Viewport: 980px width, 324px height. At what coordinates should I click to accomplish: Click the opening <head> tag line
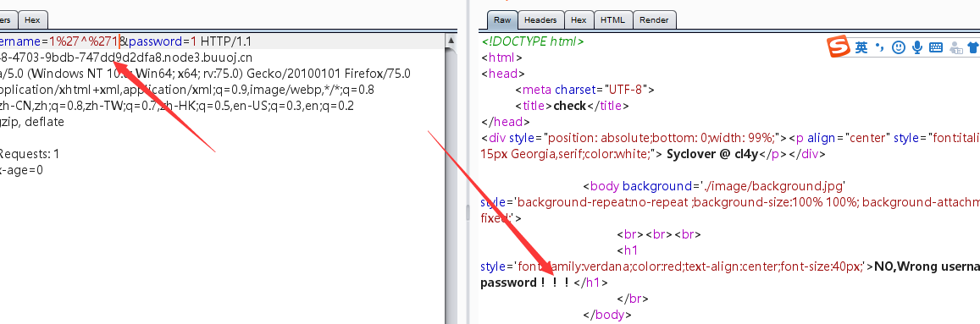tap(502, 74)
